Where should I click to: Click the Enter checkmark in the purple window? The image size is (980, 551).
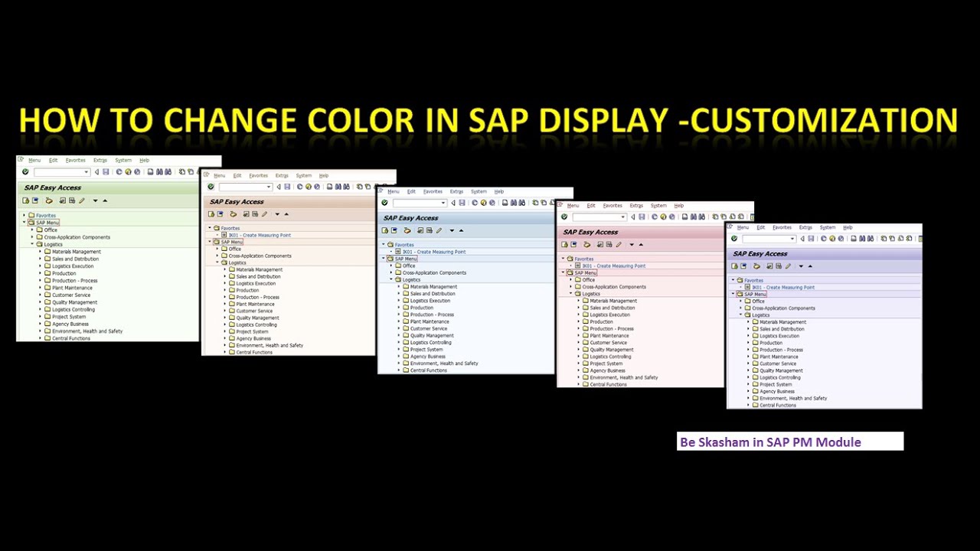(734, 238)
